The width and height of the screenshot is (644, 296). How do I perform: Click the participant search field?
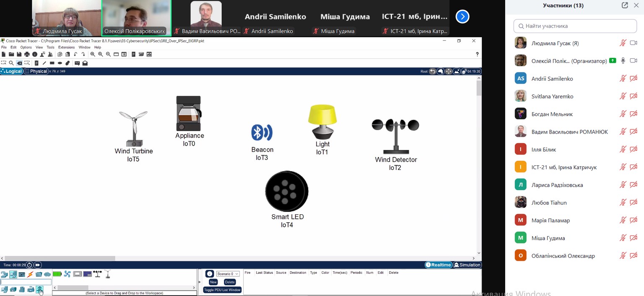575,26
